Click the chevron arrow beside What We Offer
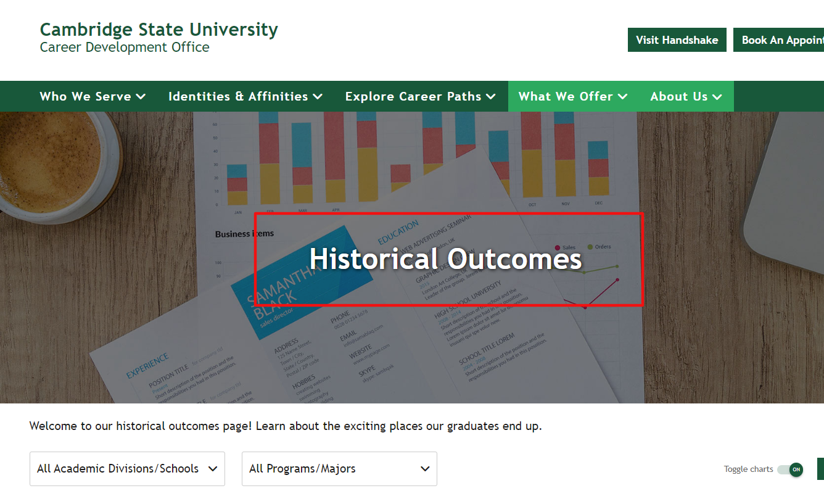This screenshot has height=504, width=824. coord(622,97)
